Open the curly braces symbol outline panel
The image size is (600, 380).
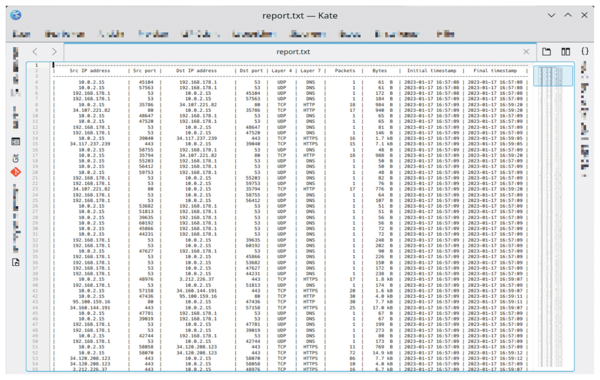pyautogui.click(x=585, y=51)
